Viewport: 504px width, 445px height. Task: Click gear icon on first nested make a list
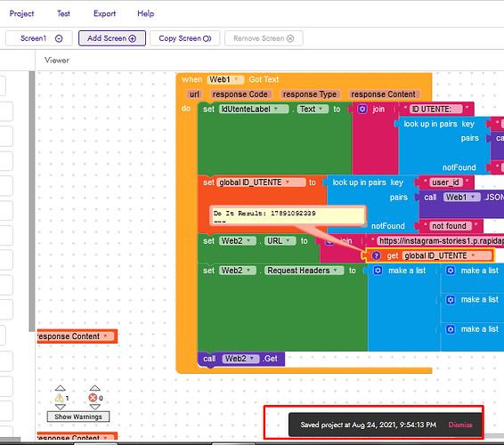tap(451, 271)
